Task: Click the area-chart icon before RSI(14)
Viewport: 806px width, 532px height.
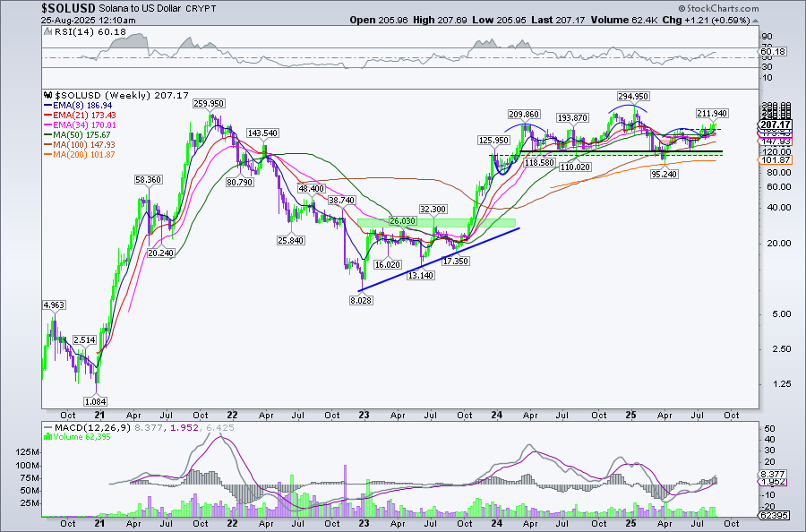Action: (x=48, y=32)
